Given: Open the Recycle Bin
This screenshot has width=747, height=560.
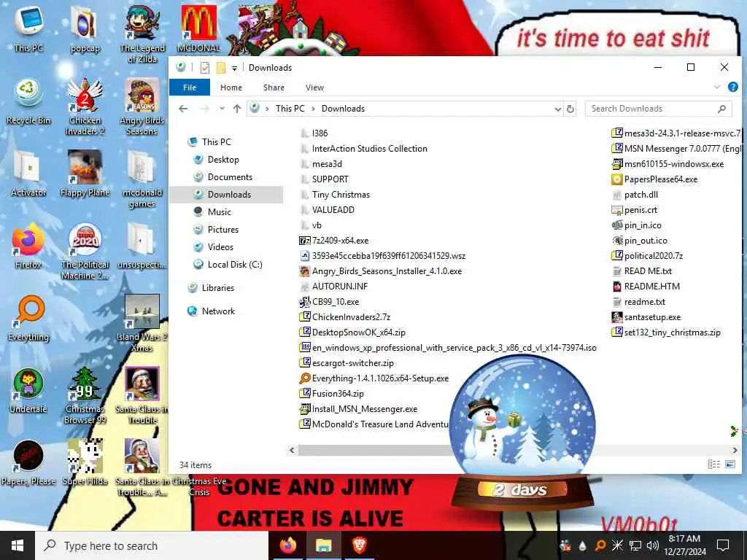Looking at the screenshot, I should point(28,101).
